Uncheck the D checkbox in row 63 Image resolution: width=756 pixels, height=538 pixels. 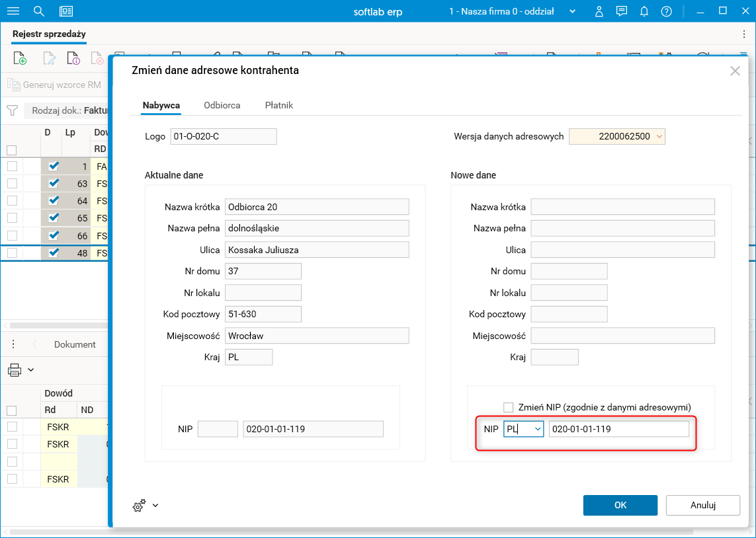tap(54, 183)
